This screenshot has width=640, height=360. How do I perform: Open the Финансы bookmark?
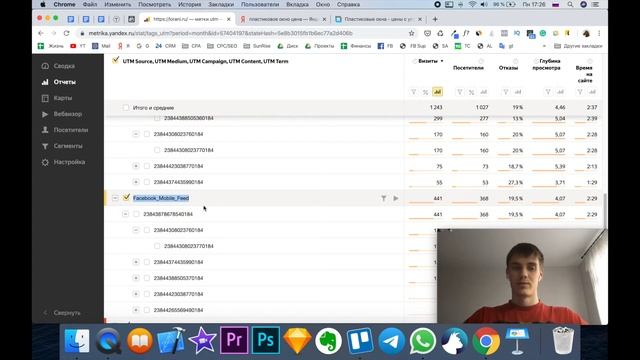[x=356, y=46]
